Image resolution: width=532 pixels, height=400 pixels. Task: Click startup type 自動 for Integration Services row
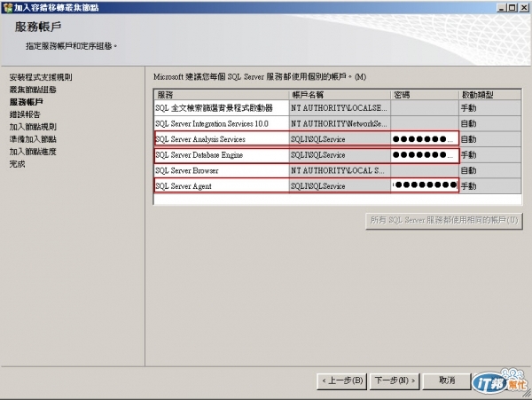490,123
